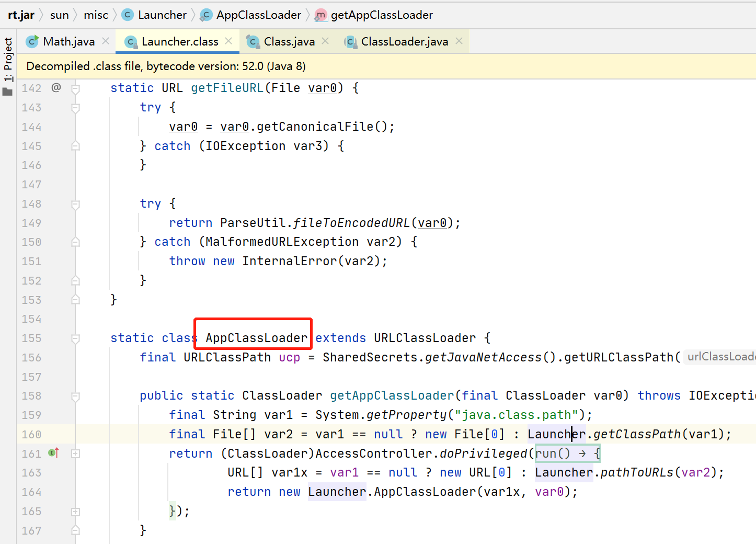Close the ClassLoader.java tab
The width and height of the screenshot is (756, 544).
point(459,41)
